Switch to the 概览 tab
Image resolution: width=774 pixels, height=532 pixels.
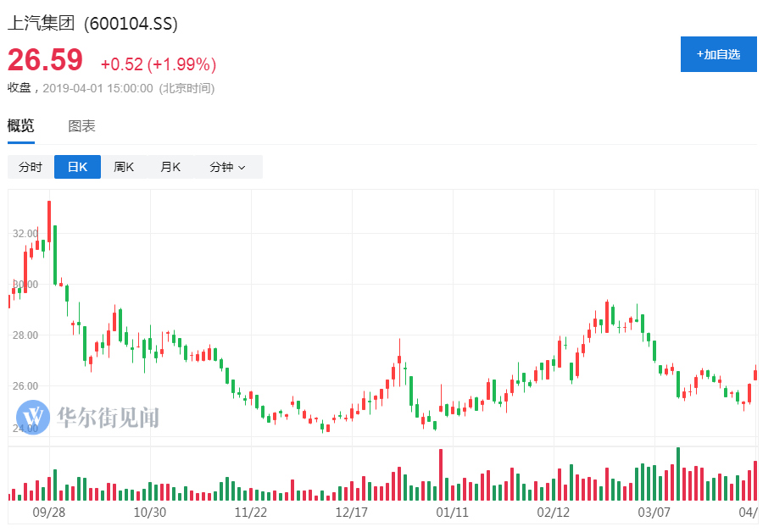tap(20, 125)
